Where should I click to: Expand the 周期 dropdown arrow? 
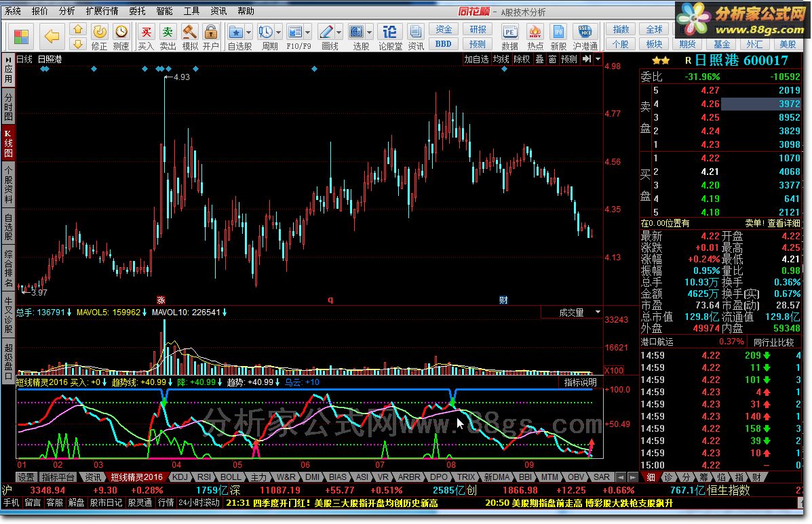pos(279,33)
